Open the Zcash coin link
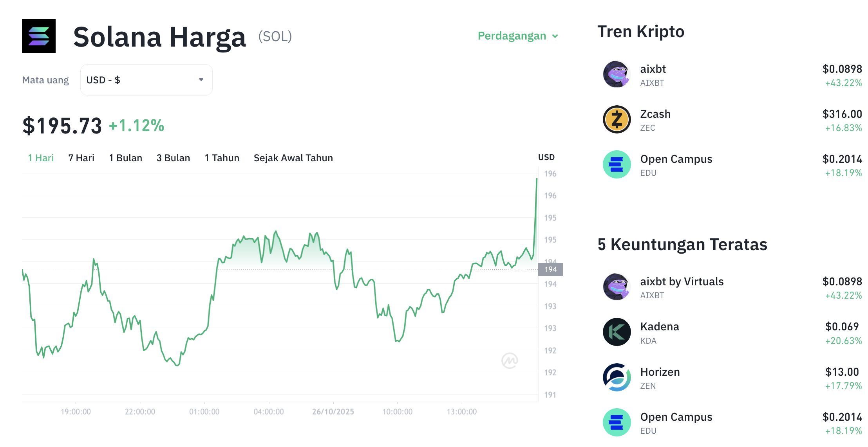 click(655, 114)
